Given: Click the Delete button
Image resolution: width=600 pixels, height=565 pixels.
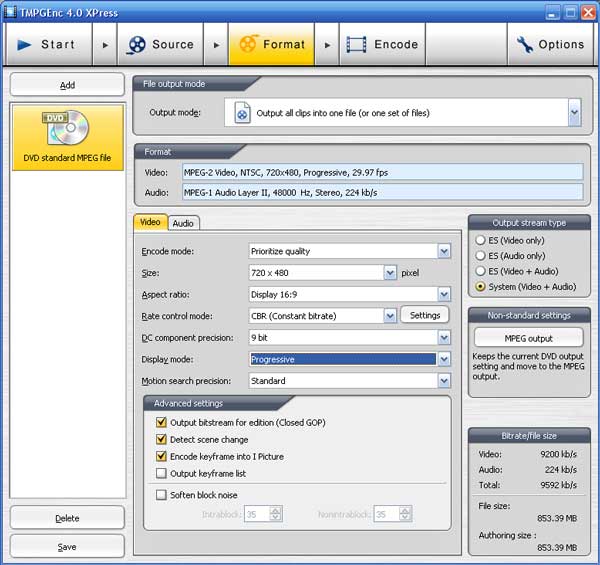Looking at the screenshot, I should coord(67,518).
